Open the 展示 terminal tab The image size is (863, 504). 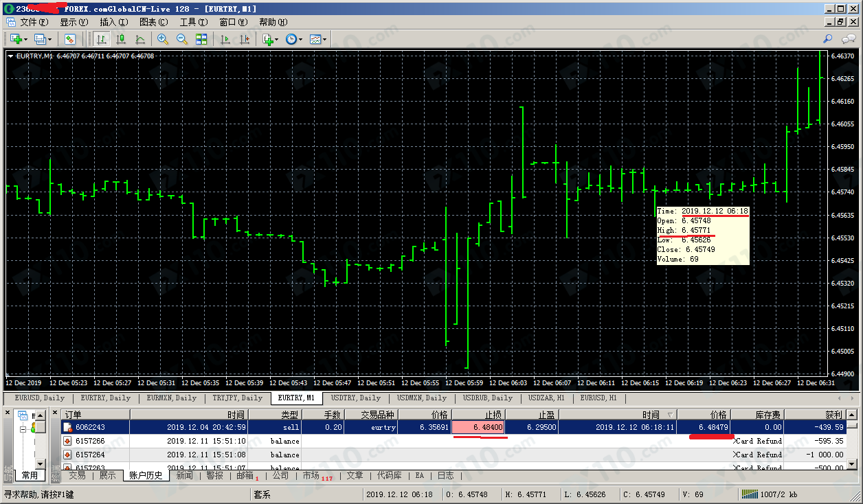click(107, 475)
